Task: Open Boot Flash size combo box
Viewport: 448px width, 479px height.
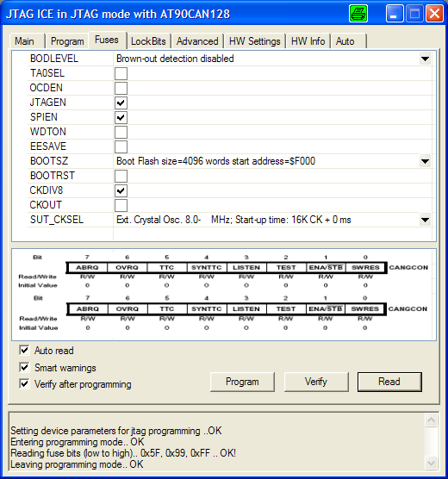Action: 272,161
